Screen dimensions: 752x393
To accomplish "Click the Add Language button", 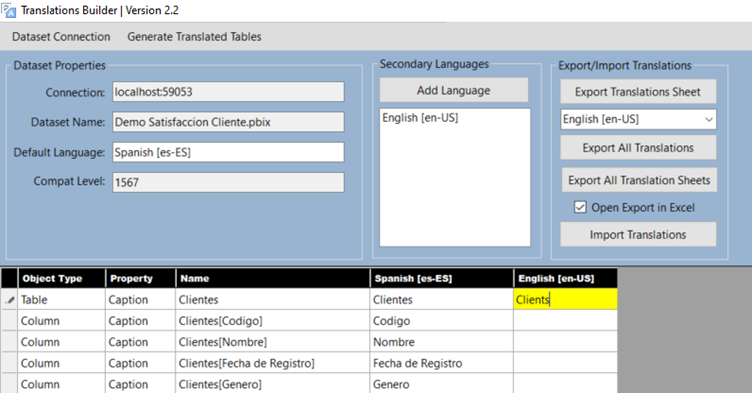I will (x=454, y=90).
